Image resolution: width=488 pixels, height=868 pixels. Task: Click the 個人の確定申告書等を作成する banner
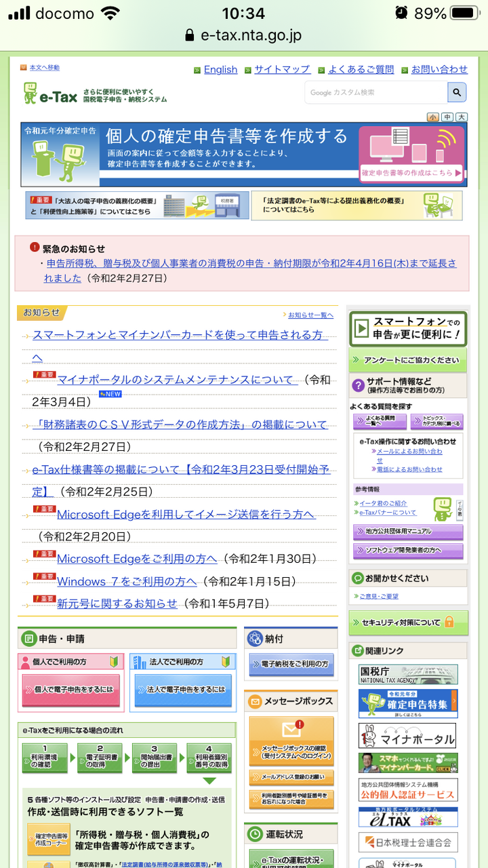[243, 155]
